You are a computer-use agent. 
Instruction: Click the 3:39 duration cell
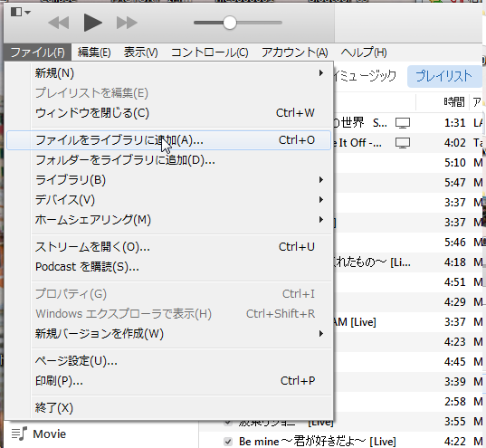(454, 382)
